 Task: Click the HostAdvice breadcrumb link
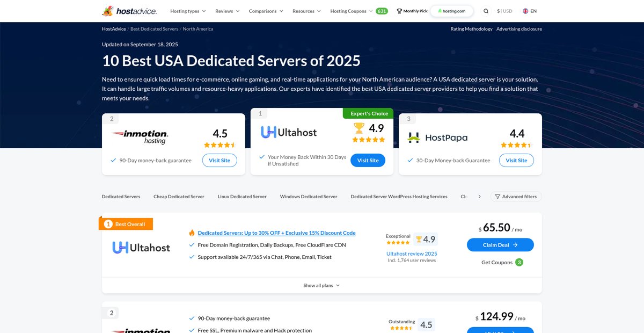click(114, 28)
